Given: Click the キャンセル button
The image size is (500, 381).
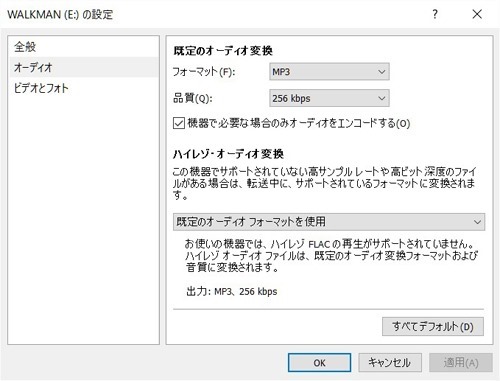Looking at the screenshot, I should (390, 363).
